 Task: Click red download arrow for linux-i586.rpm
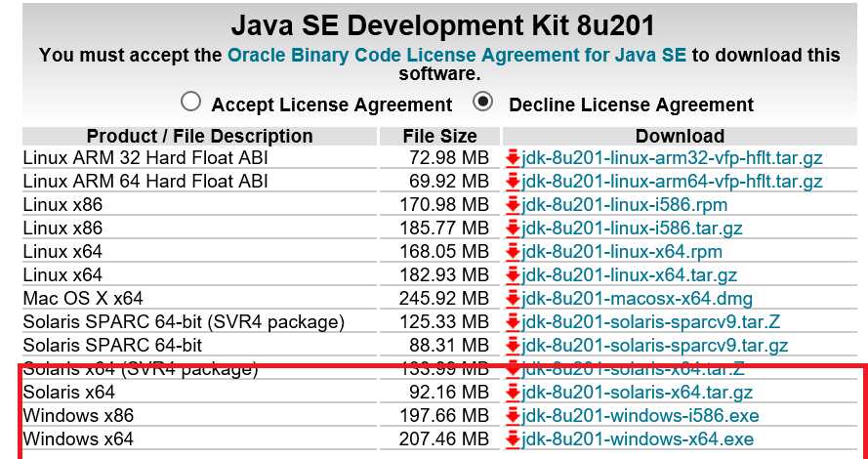click(513, 205)
